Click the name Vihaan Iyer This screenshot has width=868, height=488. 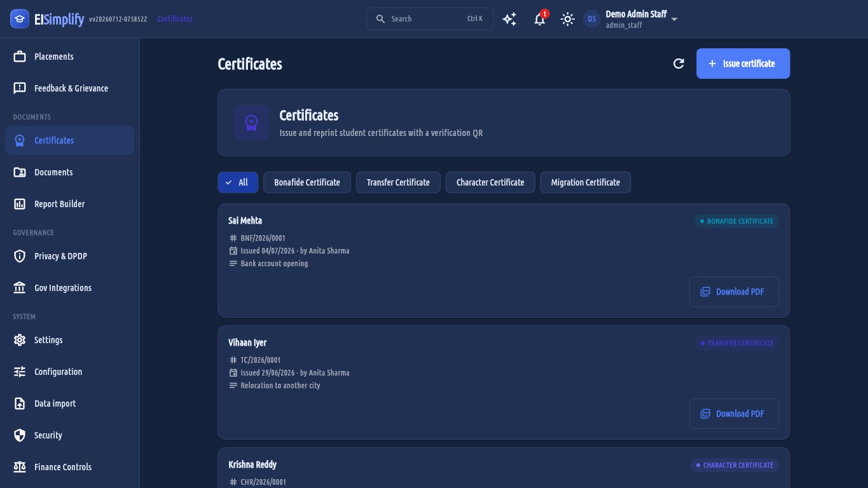(247, 342)
